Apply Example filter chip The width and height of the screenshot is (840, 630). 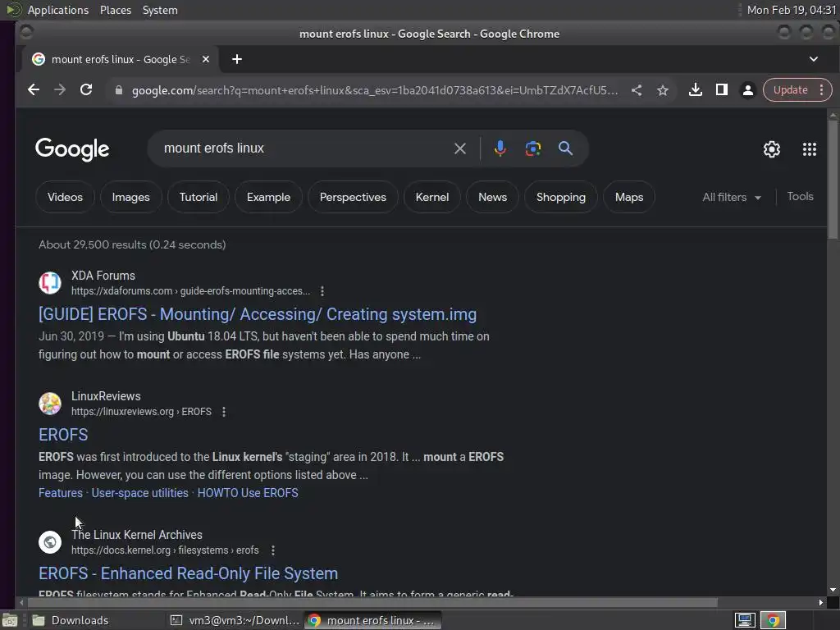[268, 197]
